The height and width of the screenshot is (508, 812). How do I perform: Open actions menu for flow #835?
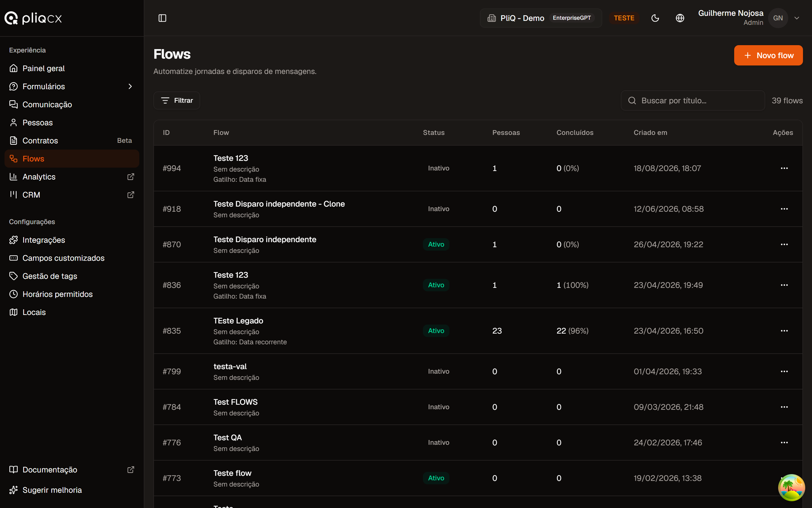(x=784, y=331)
